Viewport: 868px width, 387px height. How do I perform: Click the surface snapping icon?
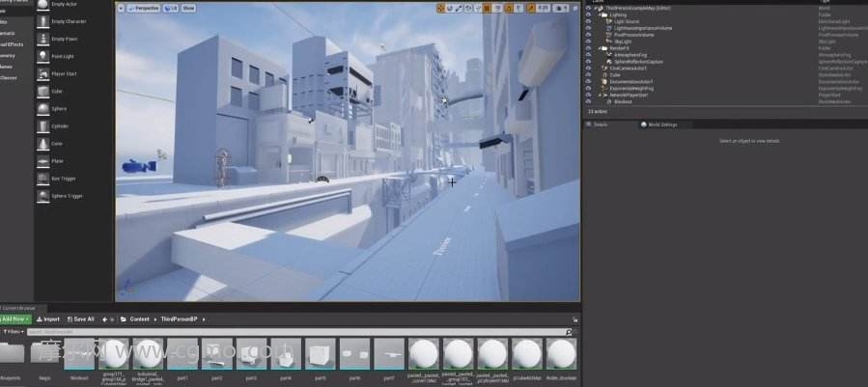click(x=478, y=9)
